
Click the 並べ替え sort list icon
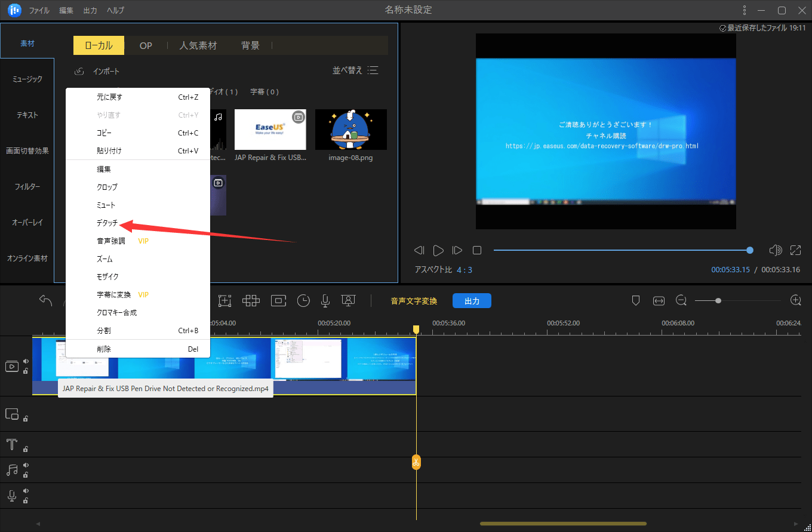pyautogui.click(x=373, y=70)
